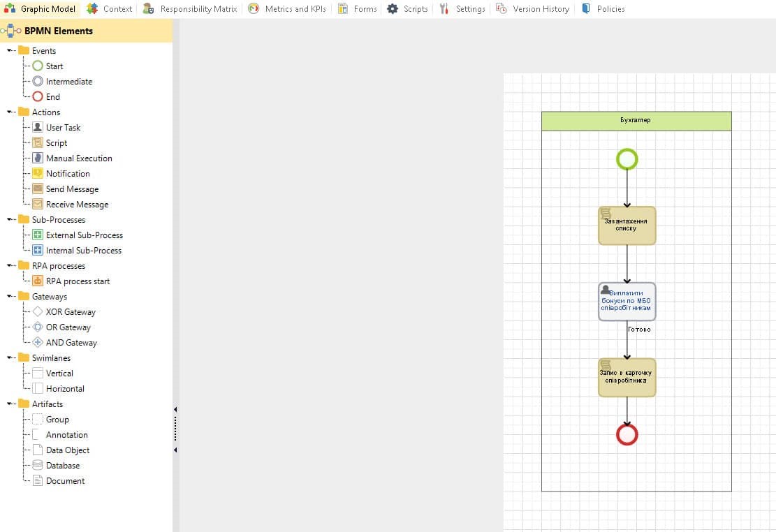Screen dimensions: 776x532
Task: Collapse the left panel using splitter arrow
Action: tap(175, 410)
